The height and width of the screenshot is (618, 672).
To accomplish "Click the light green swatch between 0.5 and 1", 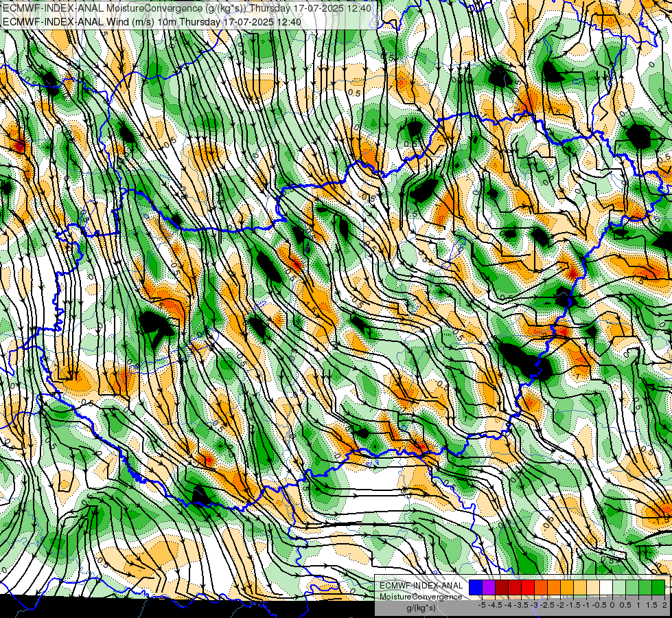I will (632, 587).
